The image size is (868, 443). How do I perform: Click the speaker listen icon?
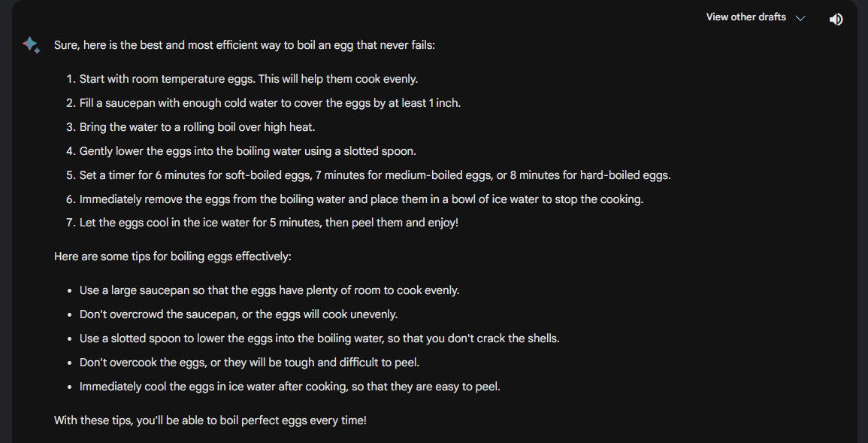point(836,19)
